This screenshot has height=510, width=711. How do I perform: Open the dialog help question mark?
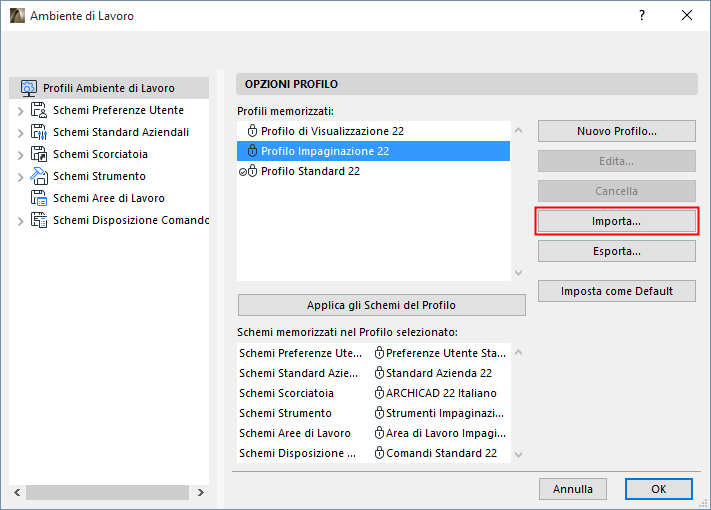point(641,15)
